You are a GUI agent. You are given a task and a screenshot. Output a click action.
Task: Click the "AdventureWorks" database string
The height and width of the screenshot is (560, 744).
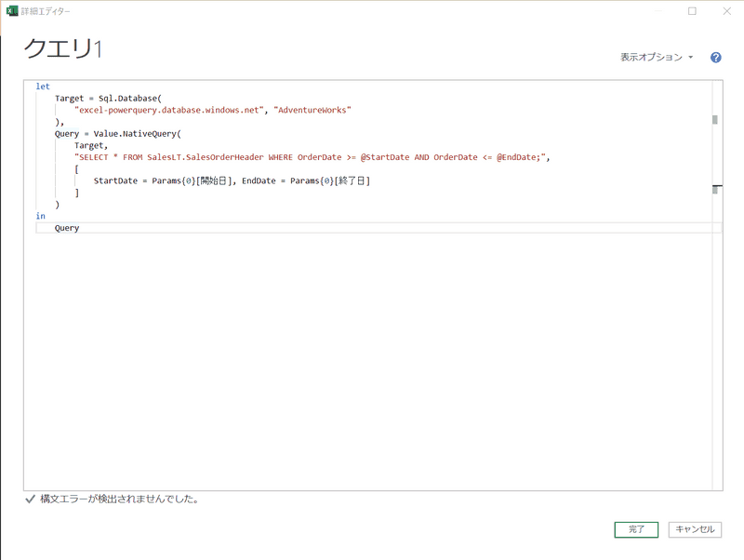pyautogui.click(x=312, y=111)
